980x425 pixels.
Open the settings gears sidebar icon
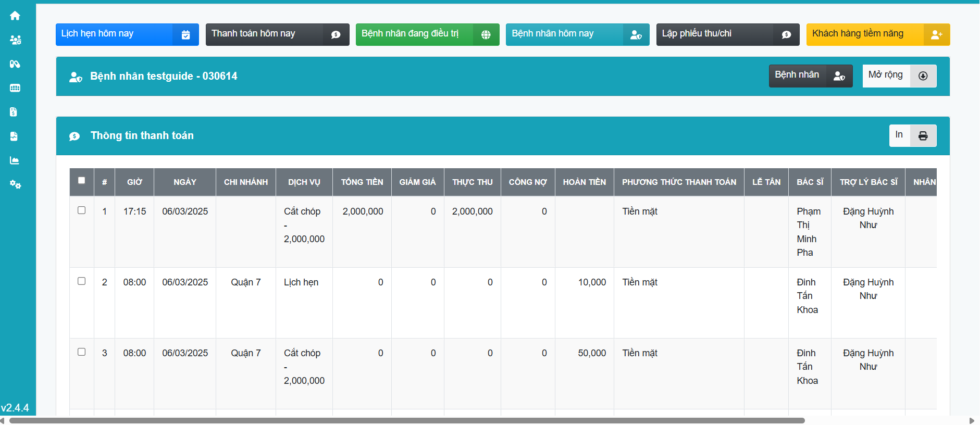click(x=15, y=184)
